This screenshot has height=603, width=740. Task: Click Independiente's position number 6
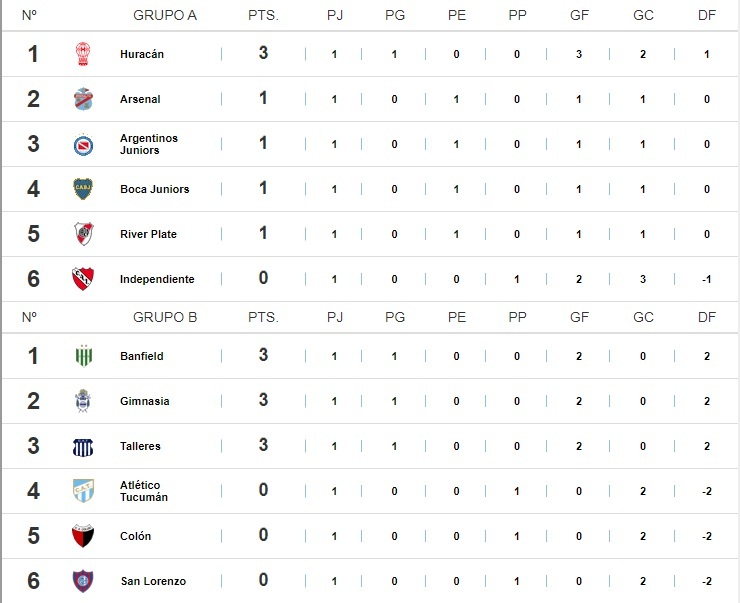(x=33, y=279)
